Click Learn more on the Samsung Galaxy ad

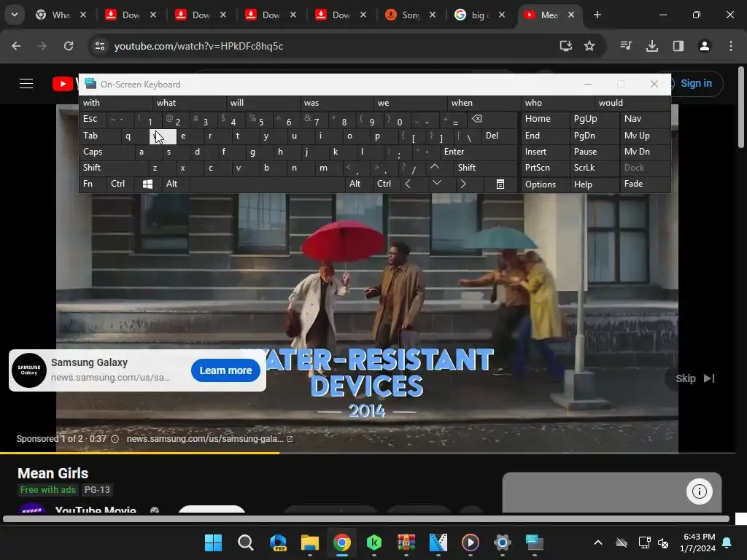(x=225, y=370)
